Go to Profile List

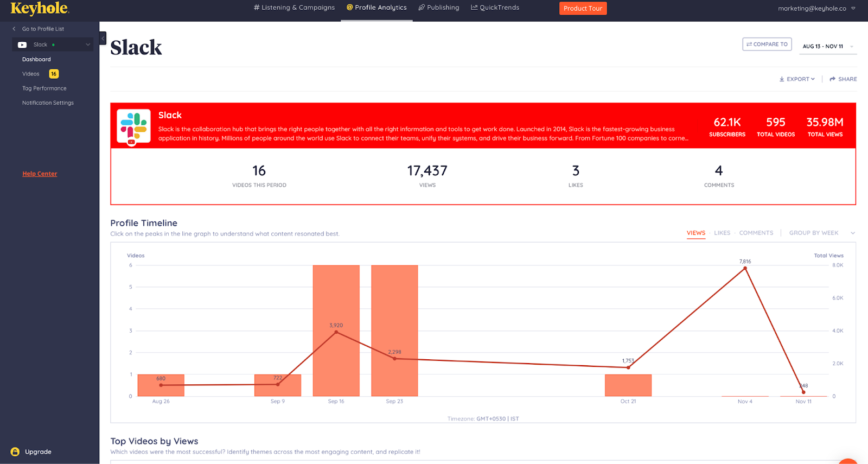click(43, 29)
